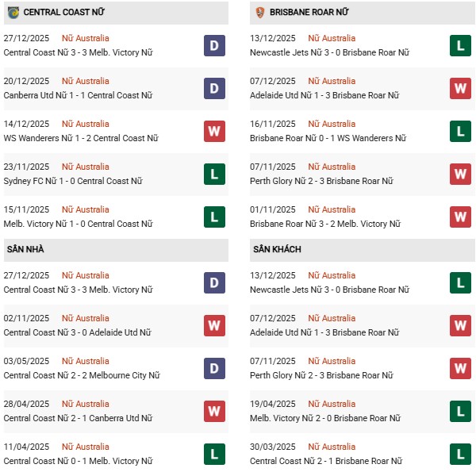Open match Central Coast Nữ 2-1 Brisbane Roar Nữ

tap(324, 461)
